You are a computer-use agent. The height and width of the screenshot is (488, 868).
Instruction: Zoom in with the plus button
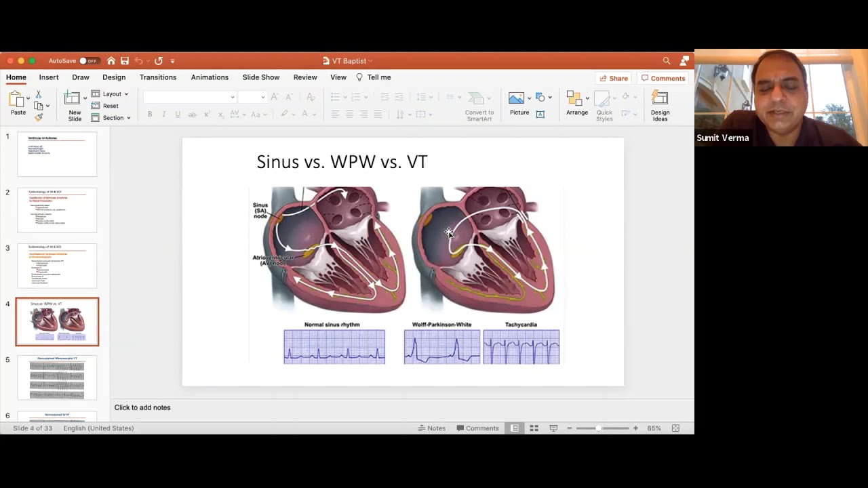635,428
